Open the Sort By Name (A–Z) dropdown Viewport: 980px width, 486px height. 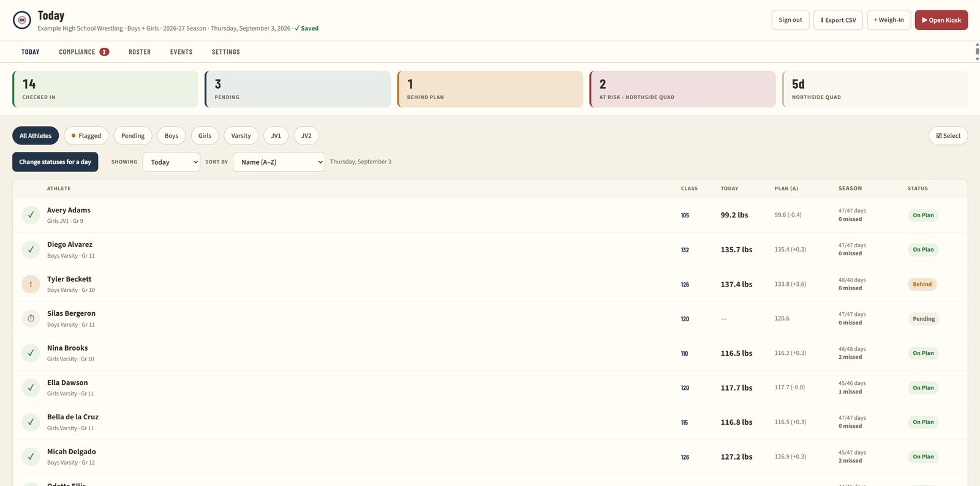point(279,162)
